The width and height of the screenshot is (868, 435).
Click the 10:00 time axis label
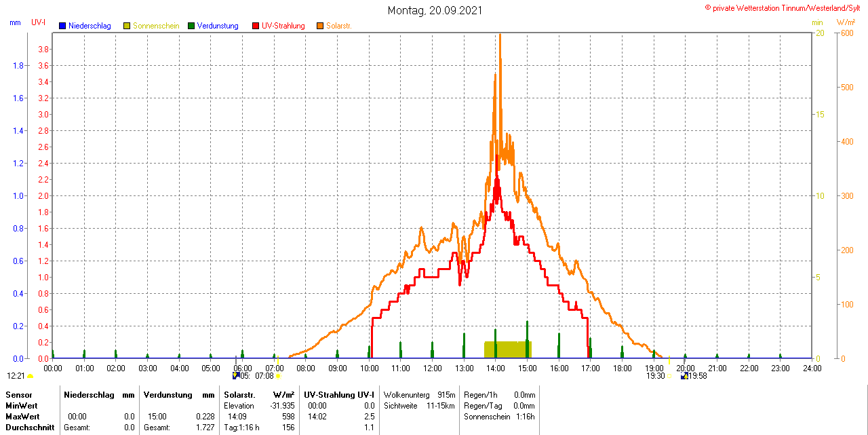click(x=369, y=368)
